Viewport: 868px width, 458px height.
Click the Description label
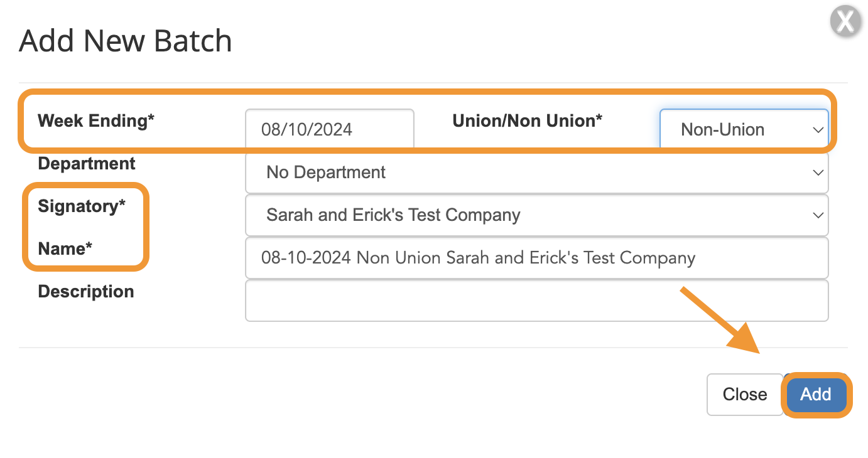86,291
